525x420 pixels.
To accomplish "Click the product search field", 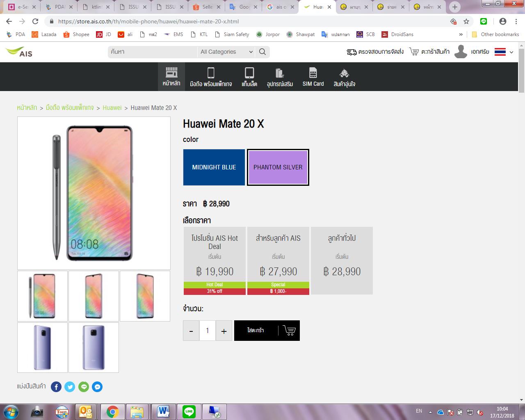I will tap(153, 52).
